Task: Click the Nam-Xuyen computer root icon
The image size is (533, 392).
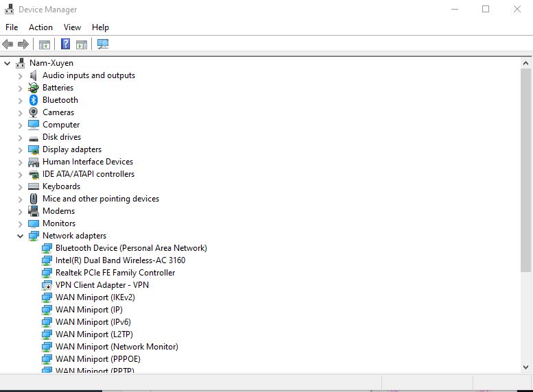Action: (21, 63)
